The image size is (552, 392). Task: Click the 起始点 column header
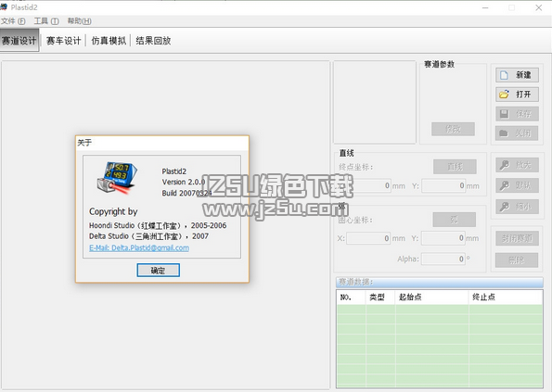click(432, 297)
